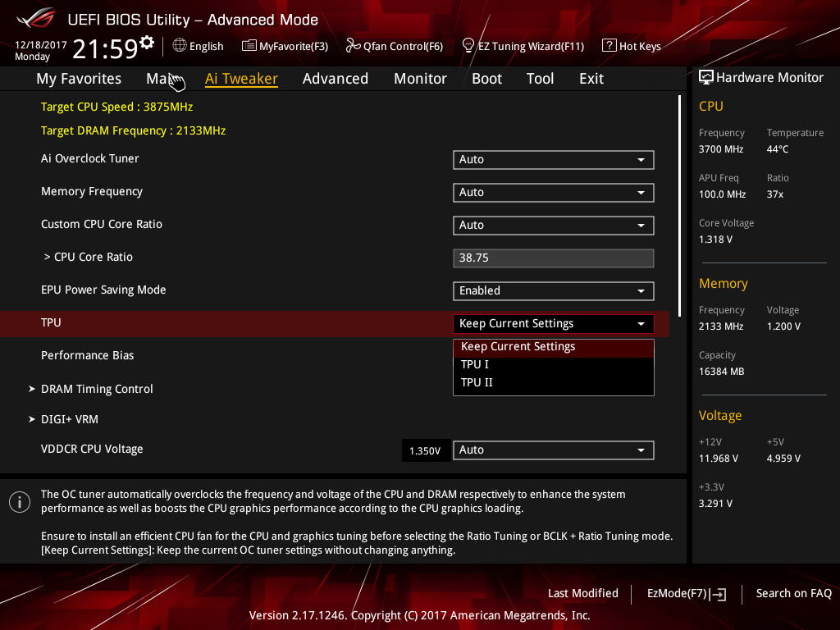Image resolution: width=840 pixels, height=630 pixels.
Task: Click the EzMode exit arrow icon
Action: [x=718, y=594]
